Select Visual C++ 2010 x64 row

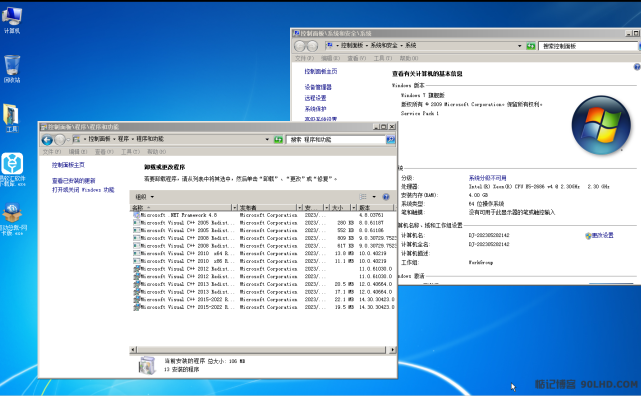point(264,253)
